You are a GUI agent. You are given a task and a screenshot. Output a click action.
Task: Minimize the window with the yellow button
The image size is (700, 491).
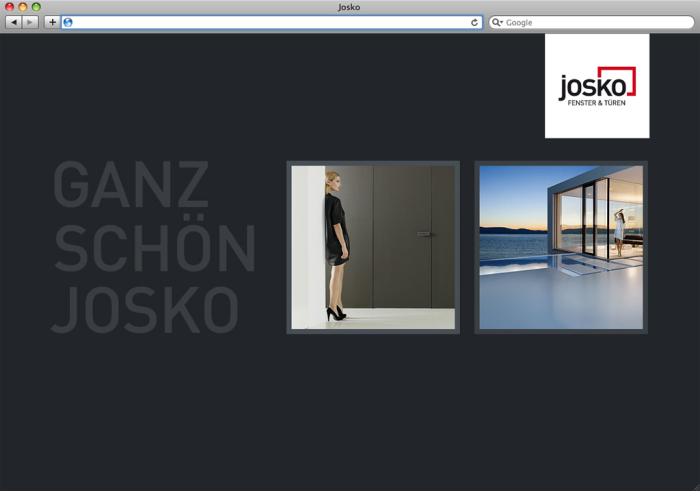click(23, 7)
